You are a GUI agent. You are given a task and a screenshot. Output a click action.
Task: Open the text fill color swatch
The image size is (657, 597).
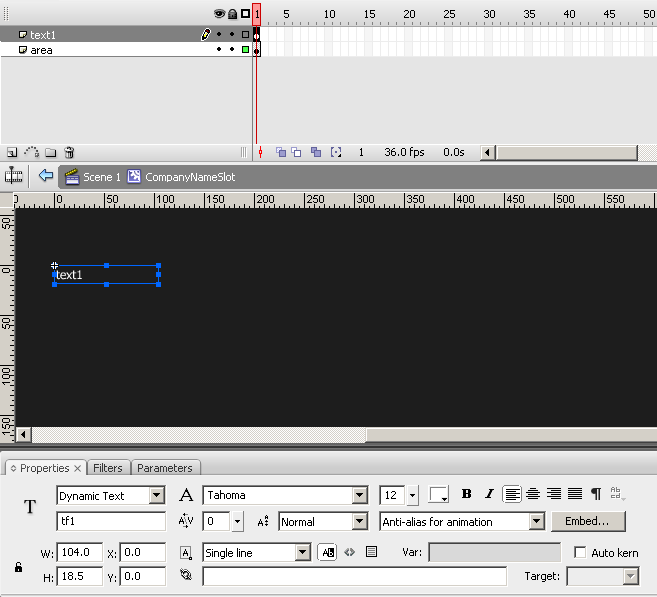click(x=438, y=495)
